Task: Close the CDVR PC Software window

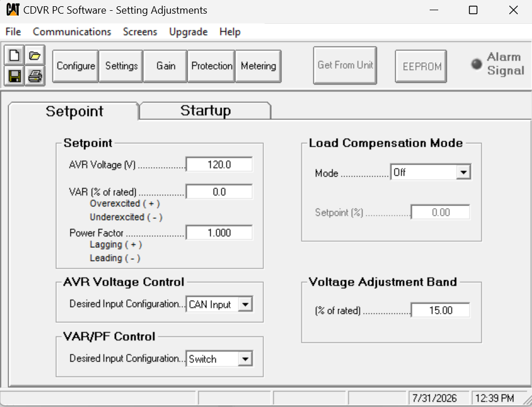Action: pos(513,10)
